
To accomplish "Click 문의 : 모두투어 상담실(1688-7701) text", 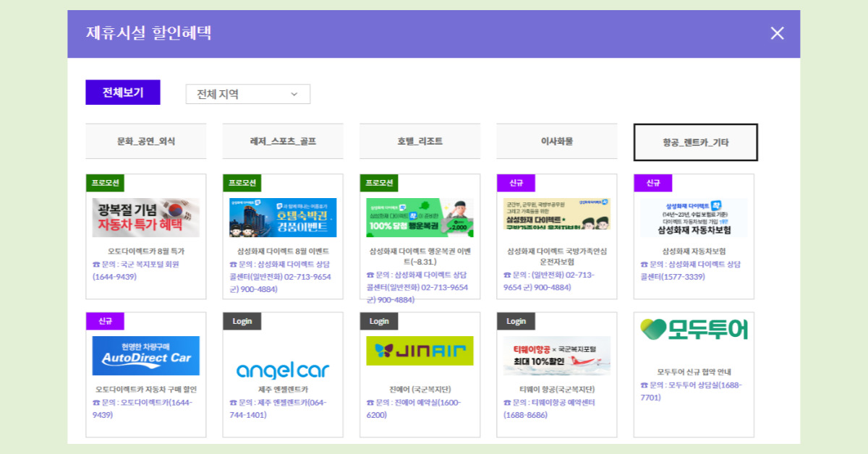I will coord(691,391).
